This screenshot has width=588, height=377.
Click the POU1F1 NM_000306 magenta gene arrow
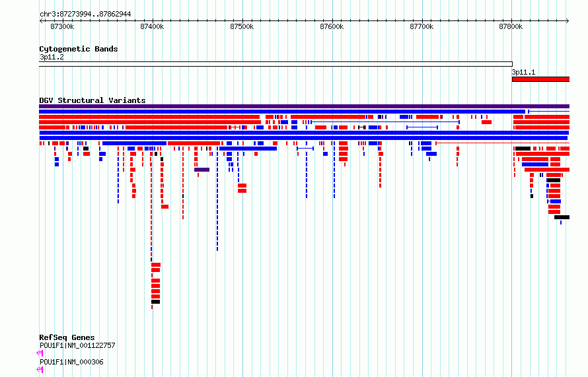[x=40, y=370]
